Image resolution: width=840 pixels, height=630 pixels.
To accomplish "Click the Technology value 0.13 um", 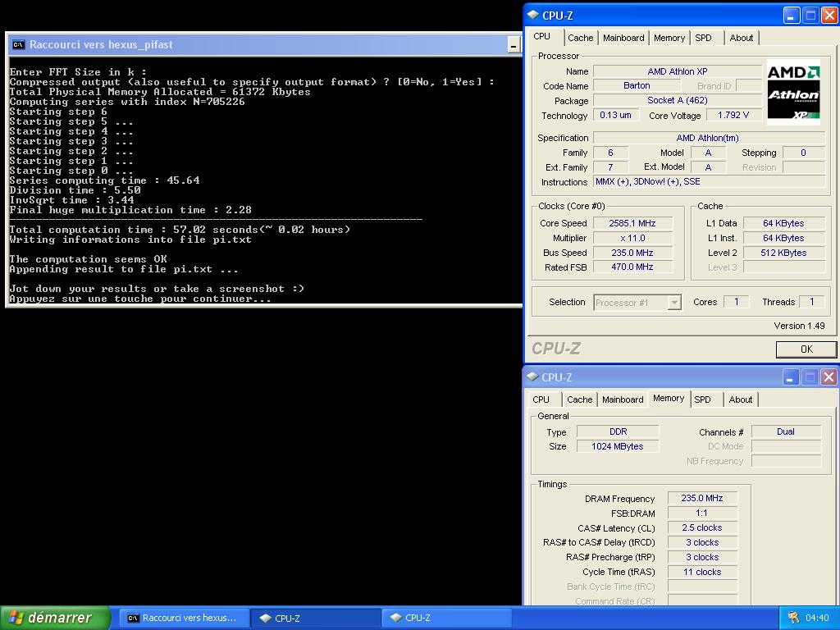I will coord(615,115).
